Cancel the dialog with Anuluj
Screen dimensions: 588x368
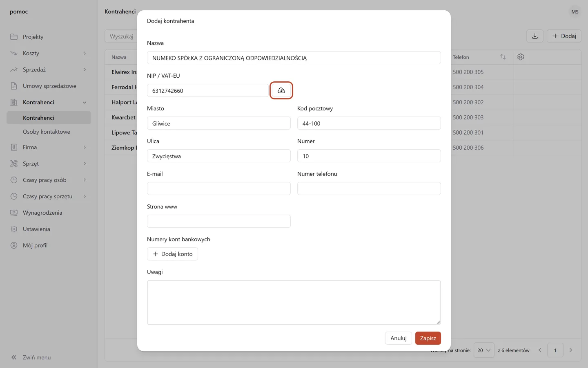click(399, 338)
